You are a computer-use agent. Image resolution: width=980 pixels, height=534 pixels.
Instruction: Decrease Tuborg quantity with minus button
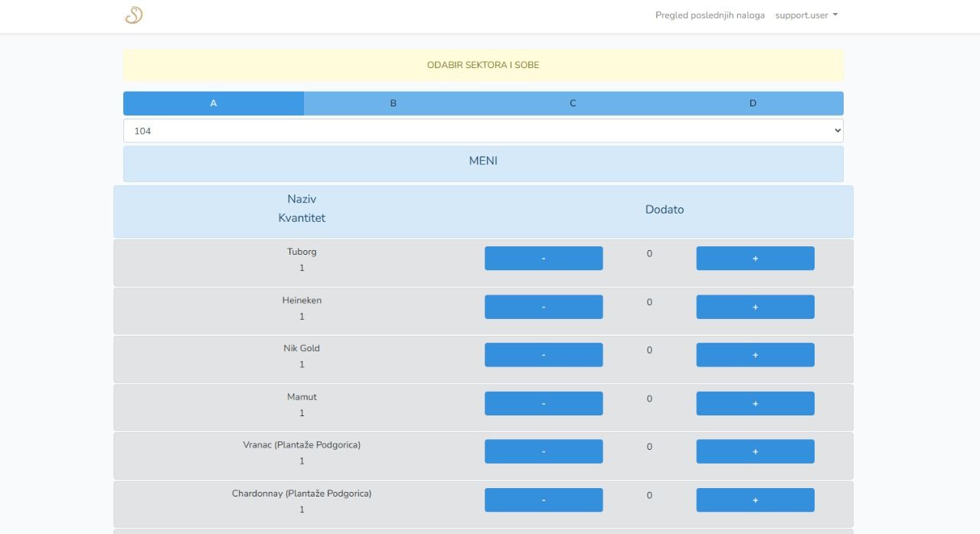tap(544, 259)
